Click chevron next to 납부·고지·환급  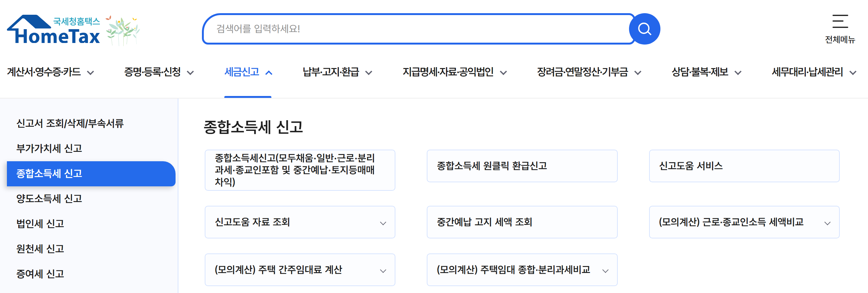pyautogui.click(x=369, y=73)
